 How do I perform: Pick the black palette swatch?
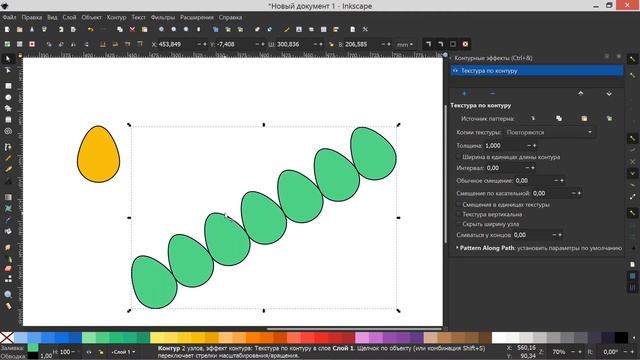(621, 338)
